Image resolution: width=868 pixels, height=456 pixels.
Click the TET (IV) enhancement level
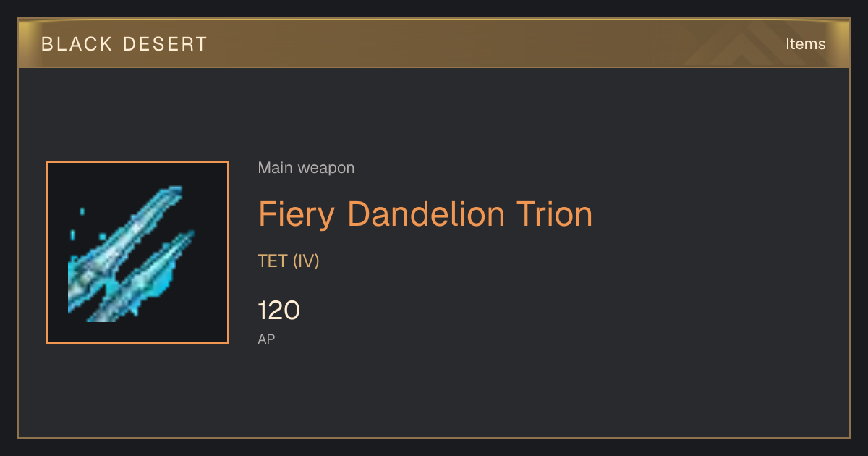(x=289, y=261)
